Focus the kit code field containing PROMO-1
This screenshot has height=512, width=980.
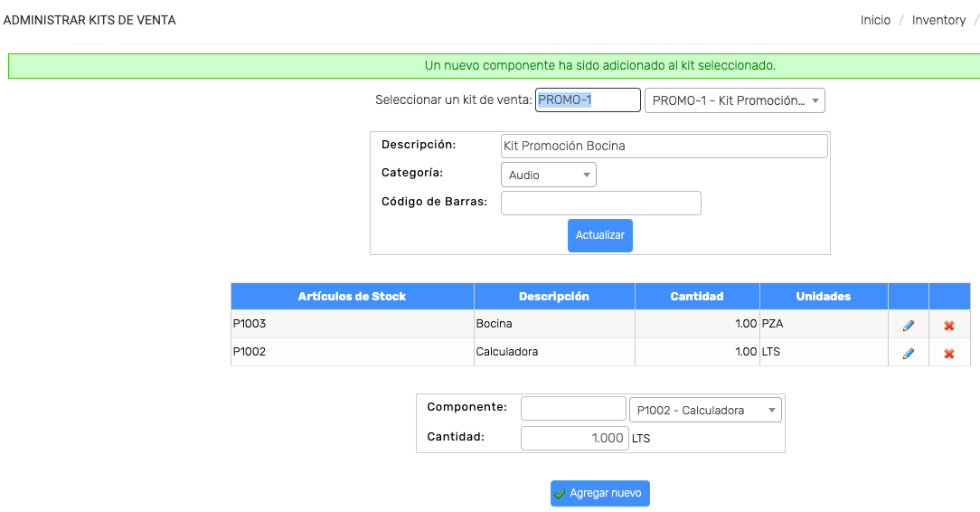click(588, 100)
